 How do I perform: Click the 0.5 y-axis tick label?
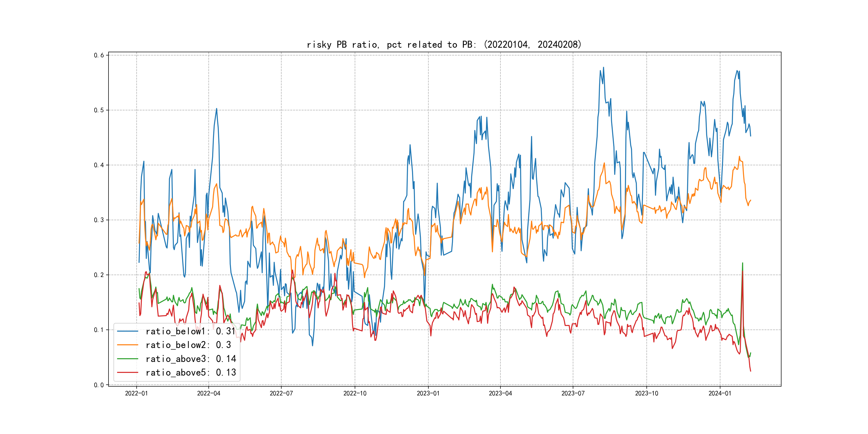click(99, 110)
